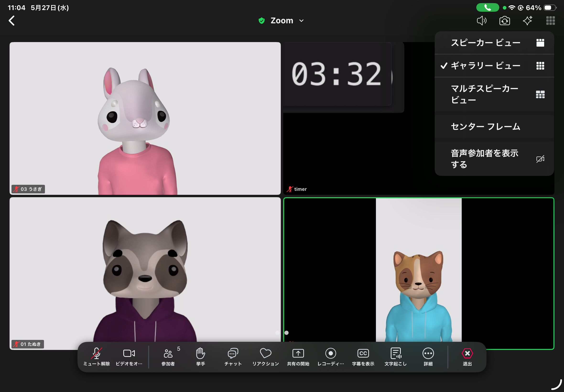This screenshot has height=392, width=564.
Task: Start recording with レコーディ… button
Action: coord(331,357)
